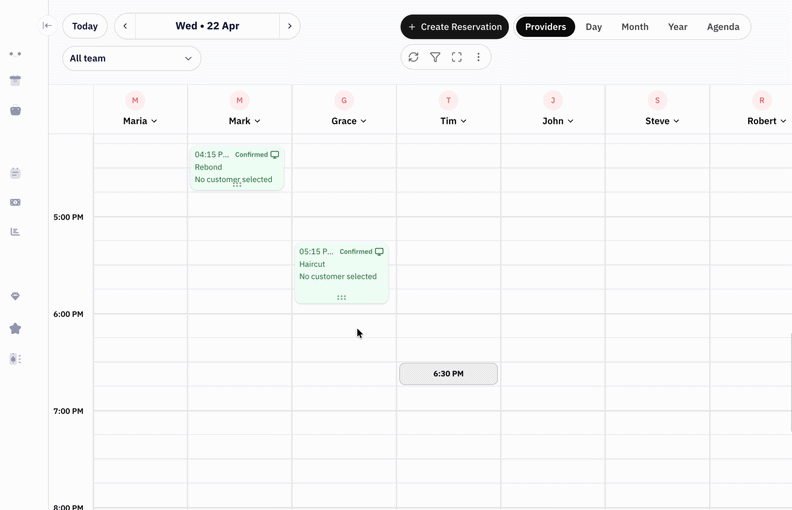Click Steve's avatar circle
The image size is (792, 510).
click(657, 100)
